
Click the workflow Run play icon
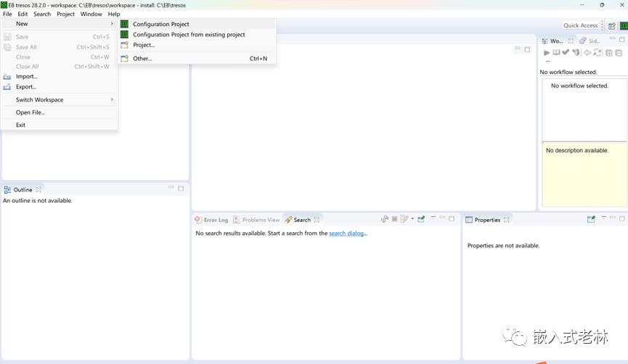coord(547,52)
